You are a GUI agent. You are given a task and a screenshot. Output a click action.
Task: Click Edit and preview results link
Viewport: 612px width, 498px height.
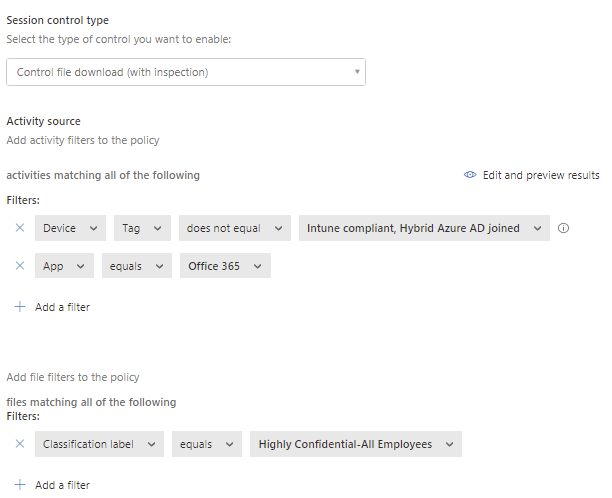coord(541,175)
